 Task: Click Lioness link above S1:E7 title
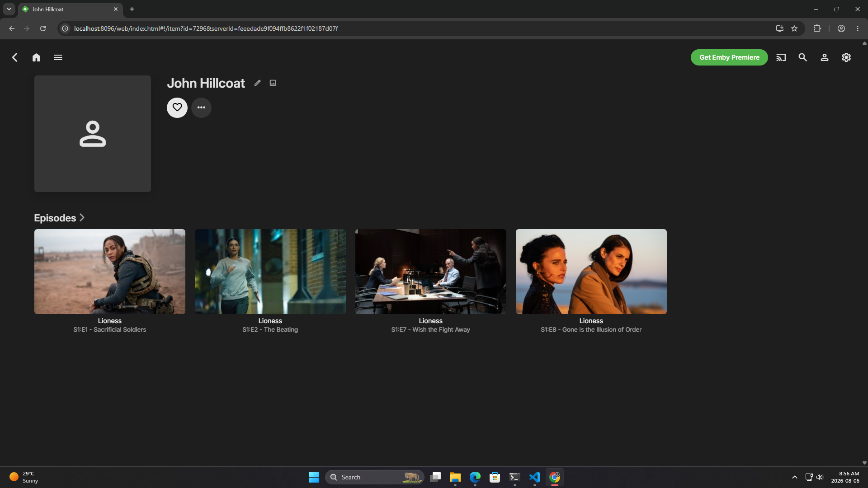pos(431,321)
